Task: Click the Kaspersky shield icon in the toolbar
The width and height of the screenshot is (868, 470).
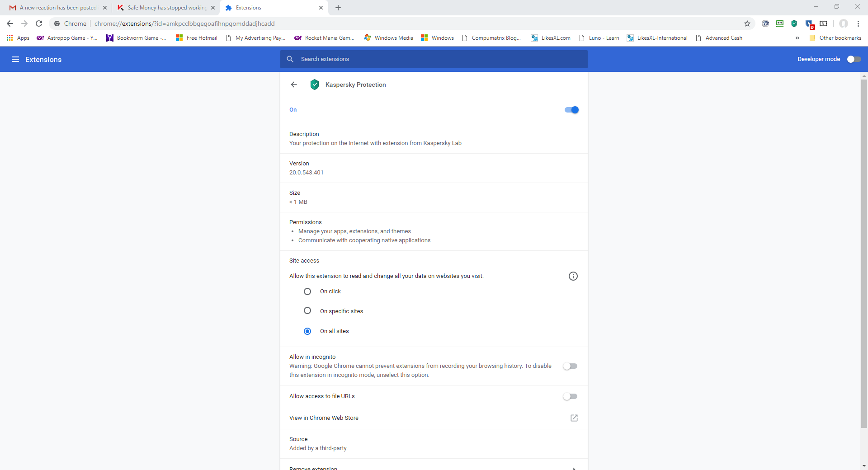Action: point(794,23)
